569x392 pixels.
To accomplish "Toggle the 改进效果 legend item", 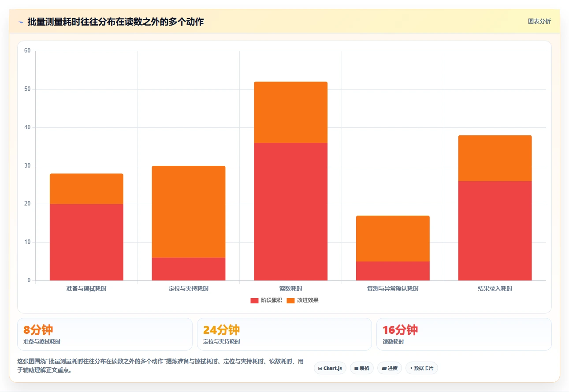I will pyautogui.click(x=302, y=300).
